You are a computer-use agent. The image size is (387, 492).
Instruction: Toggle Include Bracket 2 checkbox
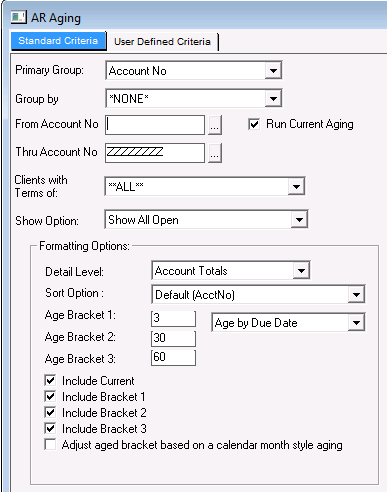(50, 412)
